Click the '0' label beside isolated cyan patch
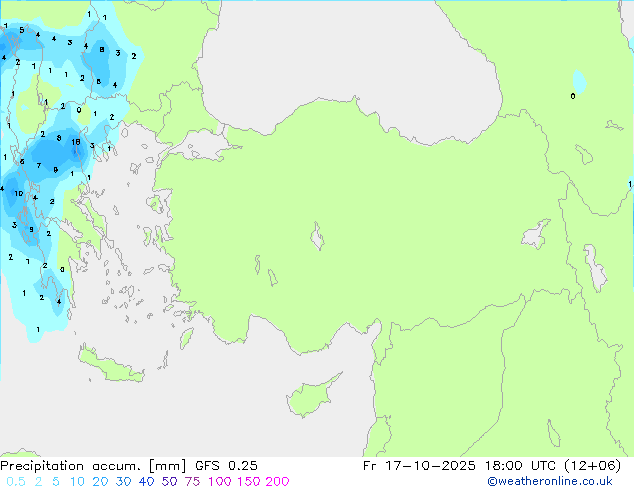 click(x=573, y=96)
